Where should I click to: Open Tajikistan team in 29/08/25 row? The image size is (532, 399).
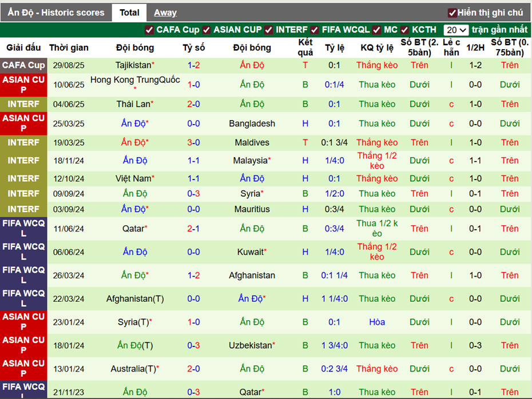pos(134,65)
